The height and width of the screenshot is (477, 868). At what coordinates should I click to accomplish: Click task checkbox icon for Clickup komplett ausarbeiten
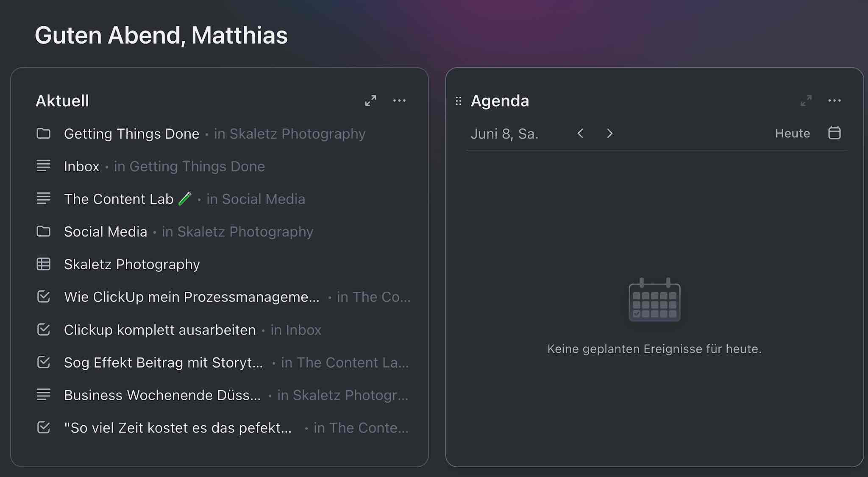[x=43, y=329]
